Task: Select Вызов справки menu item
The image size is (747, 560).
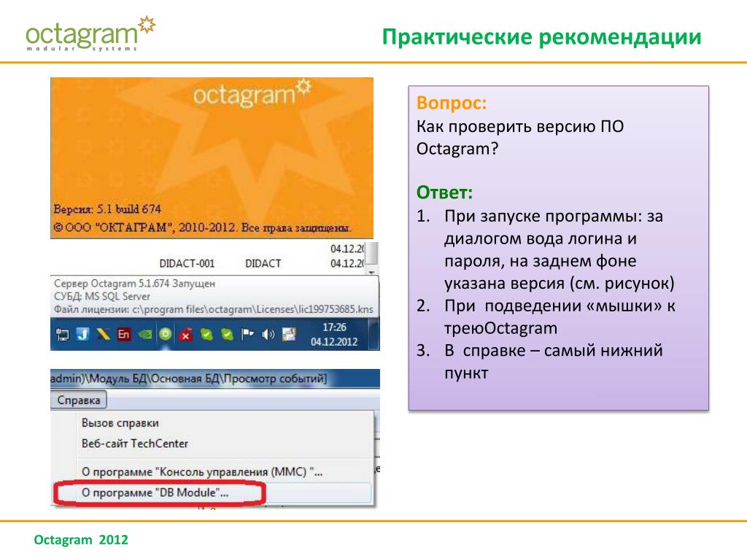Action: tap(120, 423)
